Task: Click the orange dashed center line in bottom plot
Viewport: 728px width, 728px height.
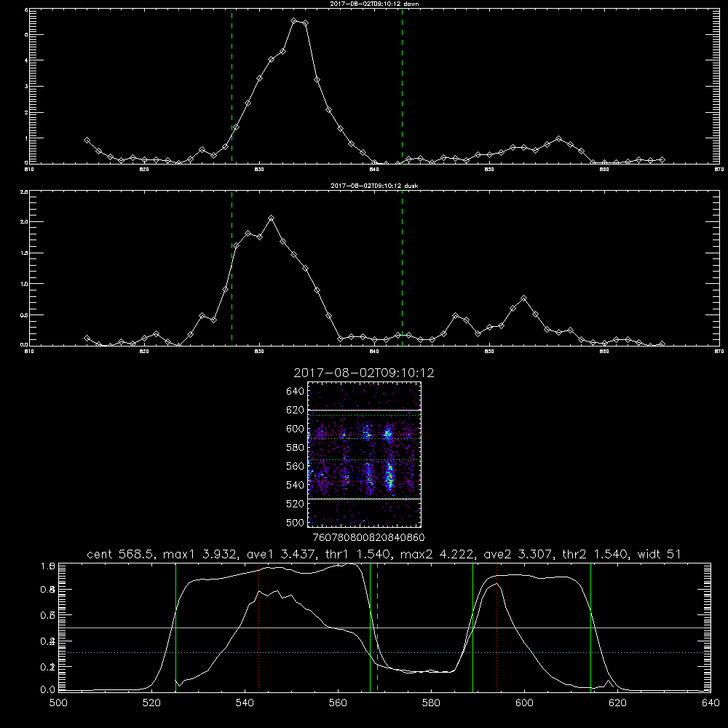Action: click(377, 627)
